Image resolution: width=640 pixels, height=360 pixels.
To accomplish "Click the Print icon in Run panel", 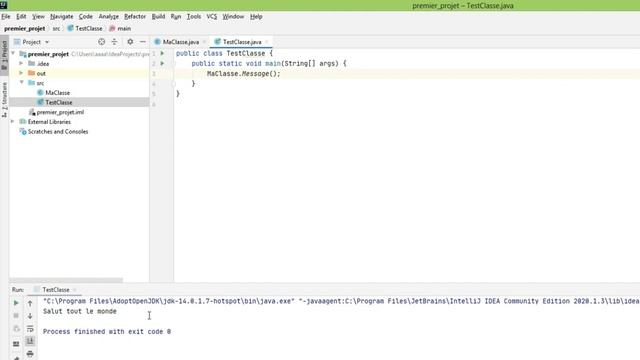I will coord(30,354).
